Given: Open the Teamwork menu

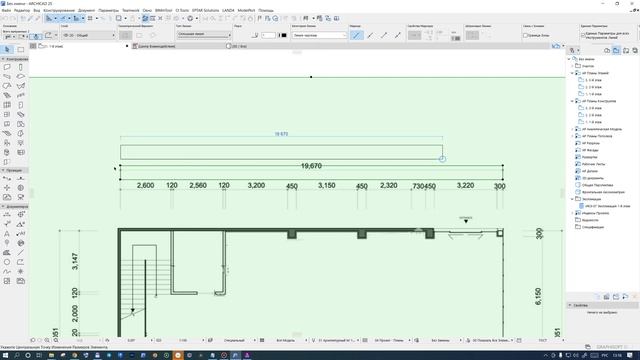Looking at the screenshot, I should pyautogui.click(x=131, y=10).
